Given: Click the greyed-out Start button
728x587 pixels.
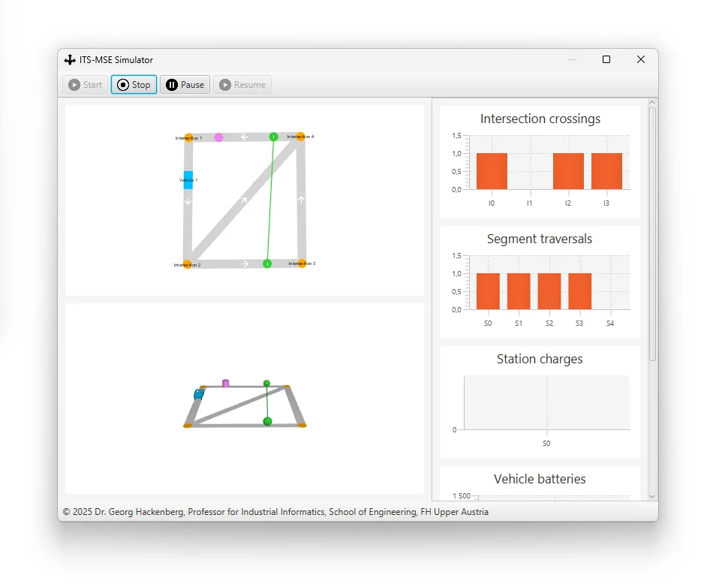Looking at the screenshot, I should point(86,85).
